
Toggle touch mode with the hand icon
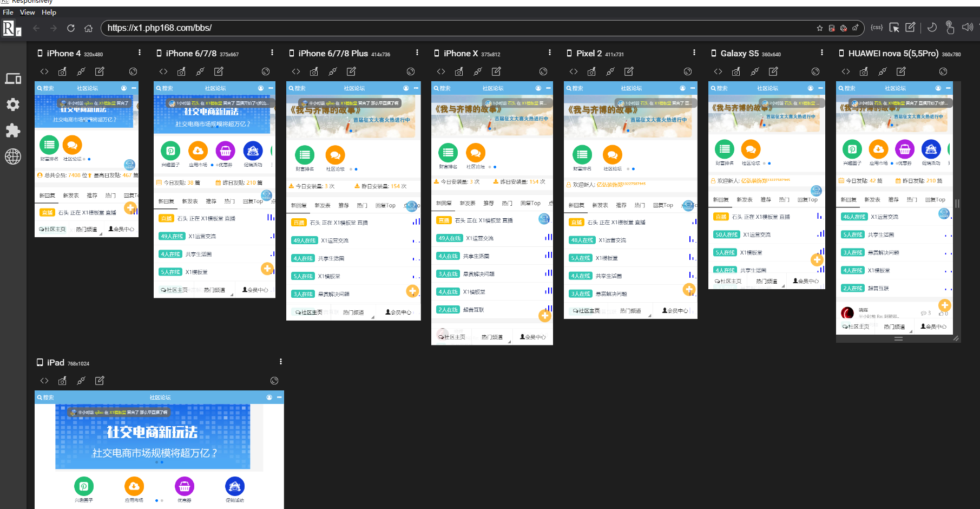point(950,28)
